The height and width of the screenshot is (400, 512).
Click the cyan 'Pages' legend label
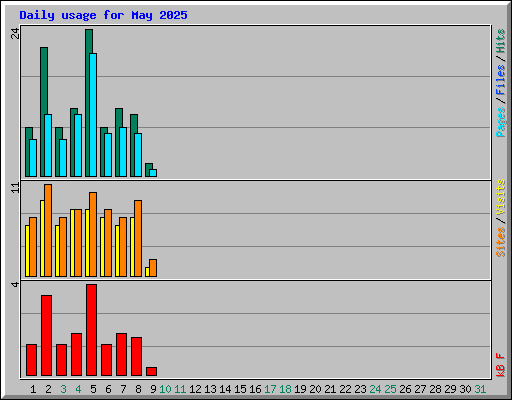(x=500, y=122)
